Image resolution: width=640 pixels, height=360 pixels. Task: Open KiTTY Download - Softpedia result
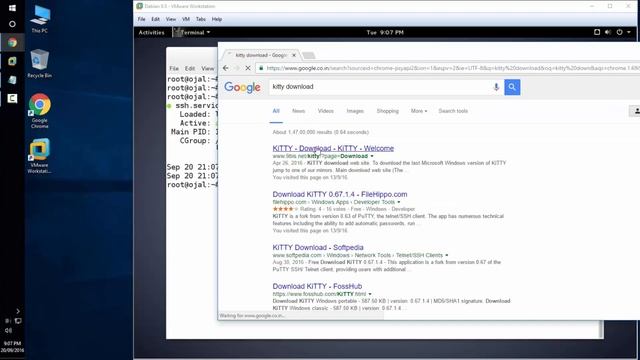pos(318,247)
